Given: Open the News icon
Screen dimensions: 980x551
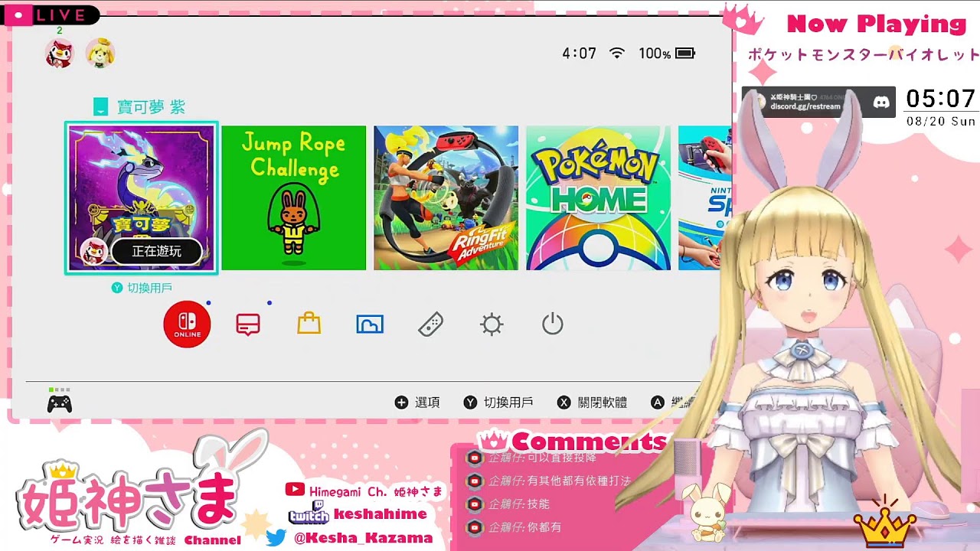Looking at the screenshot, I should tap(248, 324).
